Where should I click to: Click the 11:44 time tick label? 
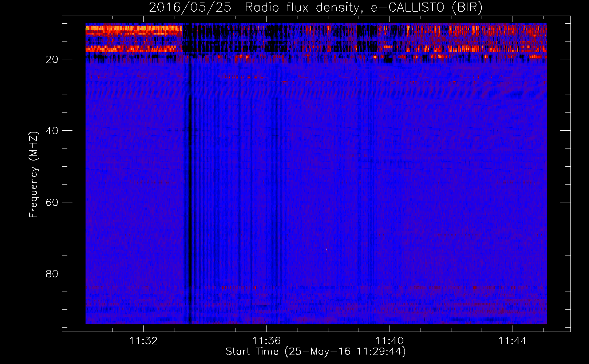tap(513, 341)
